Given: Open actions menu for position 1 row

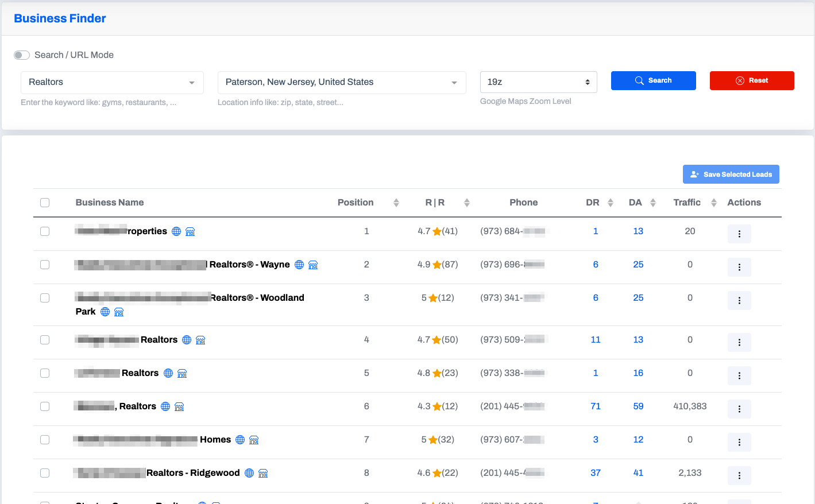Looking at the screenshot, I should click(x=739, y=234).
